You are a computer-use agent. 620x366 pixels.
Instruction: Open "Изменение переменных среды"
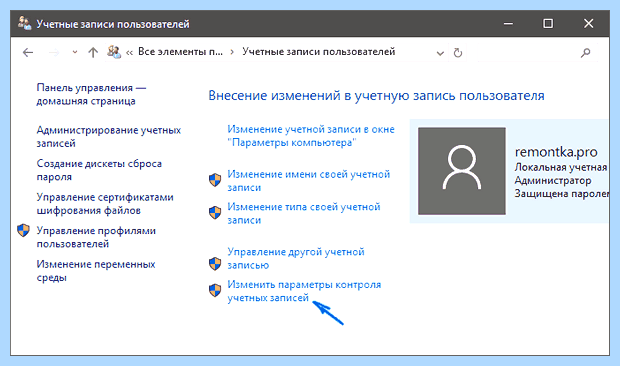(x=96, y=271)
